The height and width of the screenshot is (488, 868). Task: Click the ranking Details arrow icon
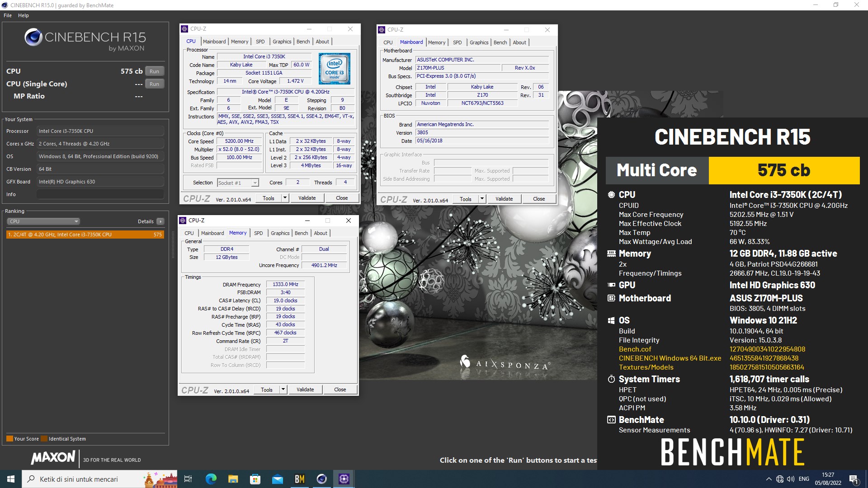[x=160, y=221]
